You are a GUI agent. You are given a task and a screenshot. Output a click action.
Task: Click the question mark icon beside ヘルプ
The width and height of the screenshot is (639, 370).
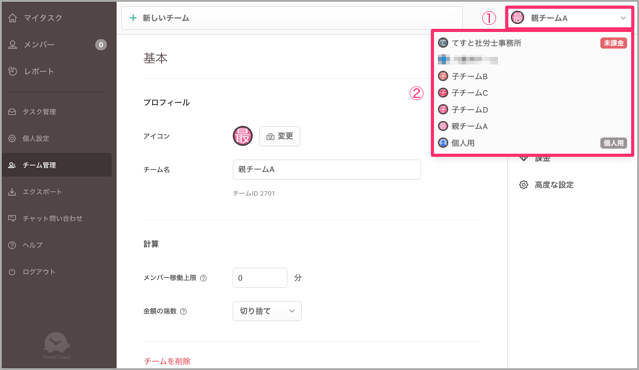[12, 245]
